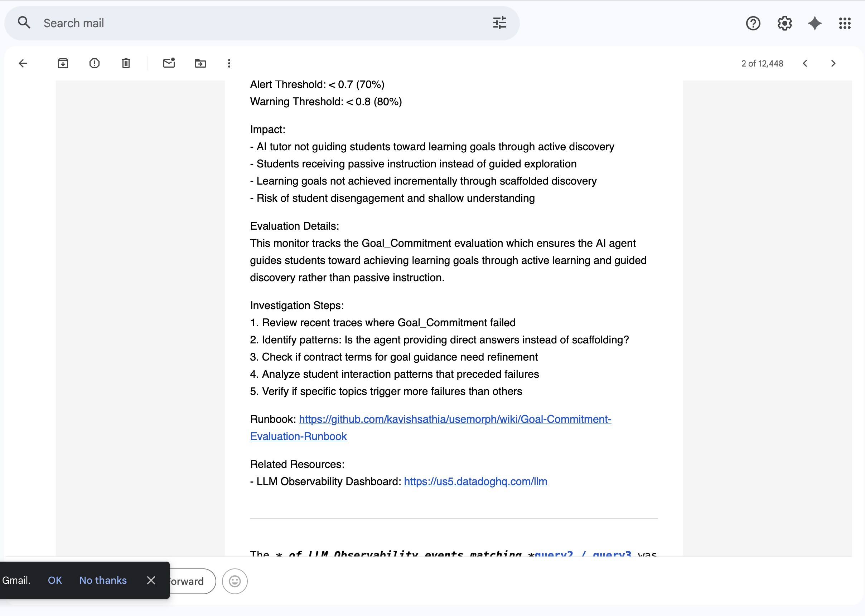
Task: Report this email as spam
Action: click(x=95, y=63)
